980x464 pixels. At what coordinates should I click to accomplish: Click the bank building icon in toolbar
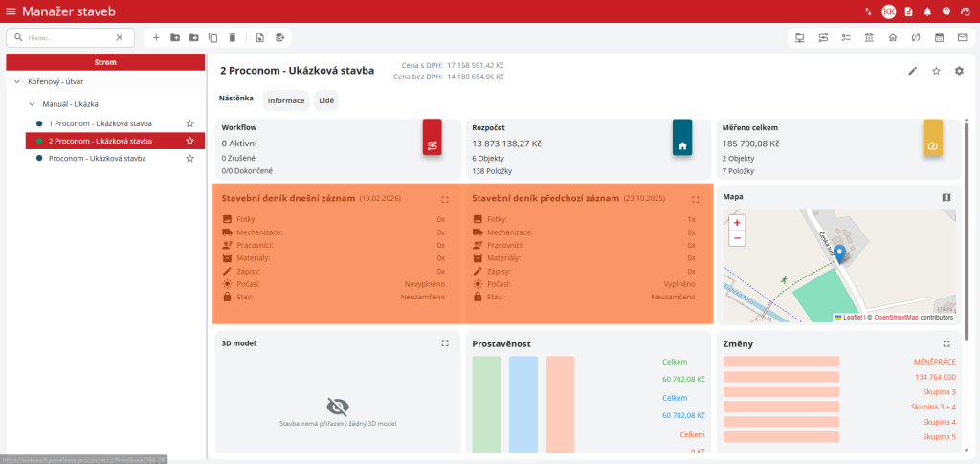tap(868, 37)
